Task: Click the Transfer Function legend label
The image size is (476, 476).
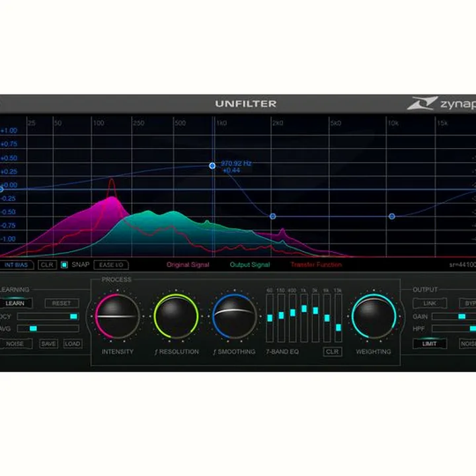Action: 316,264
